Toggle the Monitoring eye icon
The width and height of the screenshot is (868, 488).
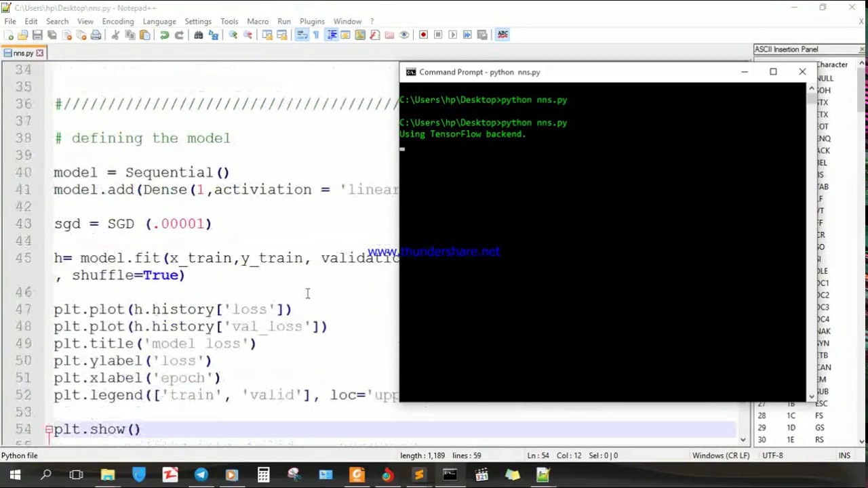click(404, 35)
